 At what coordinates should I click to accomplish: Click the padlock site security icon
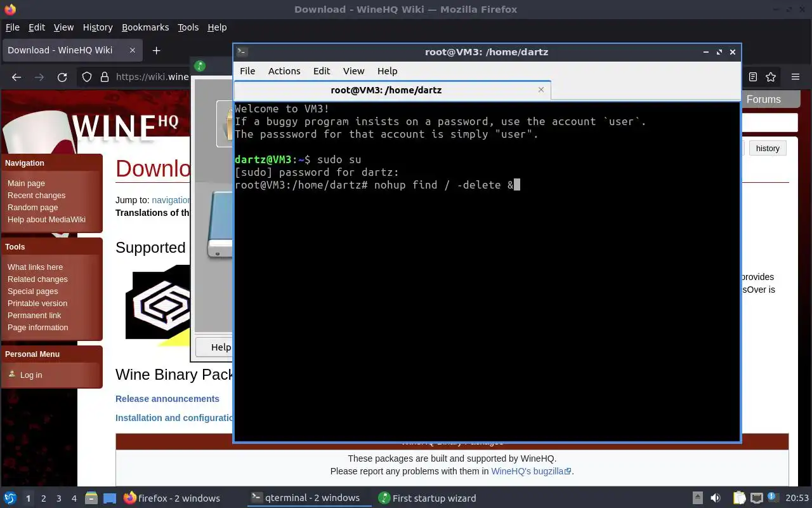point(105,77)
